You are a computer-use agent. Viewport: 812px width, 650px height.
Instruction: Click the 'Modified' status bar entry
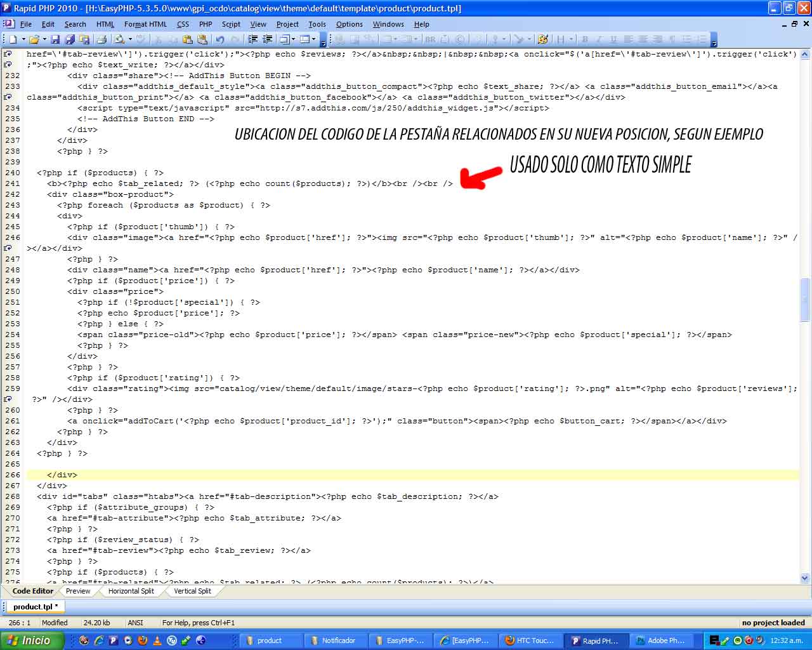[x=55, y=623]
